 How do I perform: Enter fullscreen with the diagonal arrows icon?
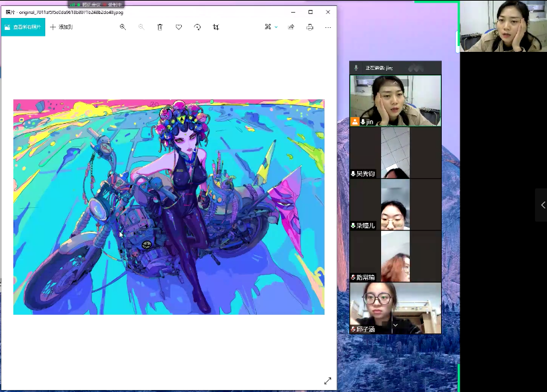328,381
